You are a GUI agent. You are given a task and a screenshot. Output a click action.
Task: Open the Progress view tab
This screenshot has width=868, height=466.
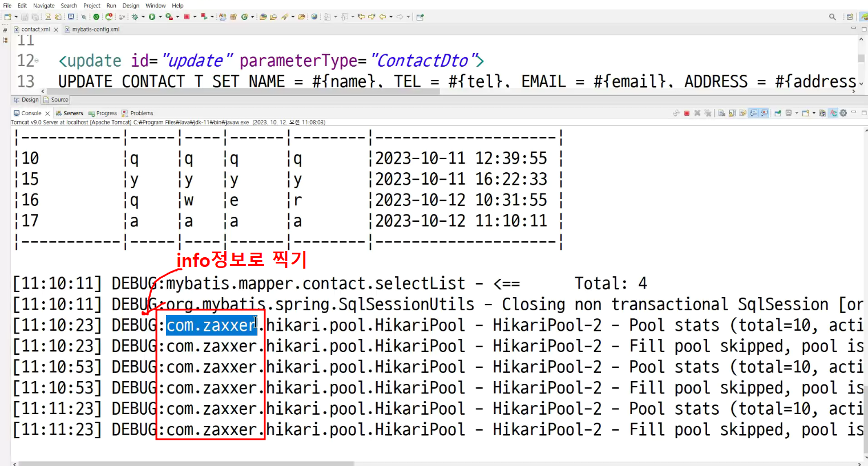click(x=103, y=113)
